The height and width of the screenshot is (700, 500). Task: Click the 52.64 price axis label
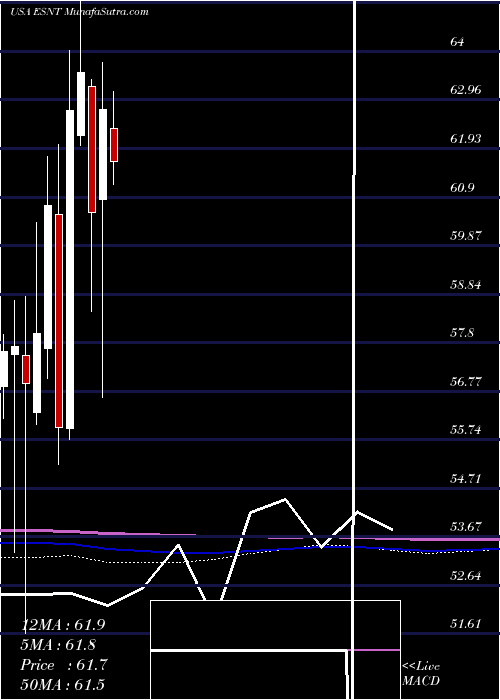click(466, 575)
